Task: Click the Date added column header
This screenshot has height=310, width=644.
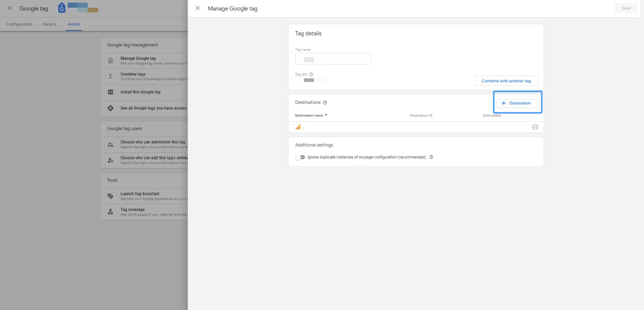Action: click(492, 115)
